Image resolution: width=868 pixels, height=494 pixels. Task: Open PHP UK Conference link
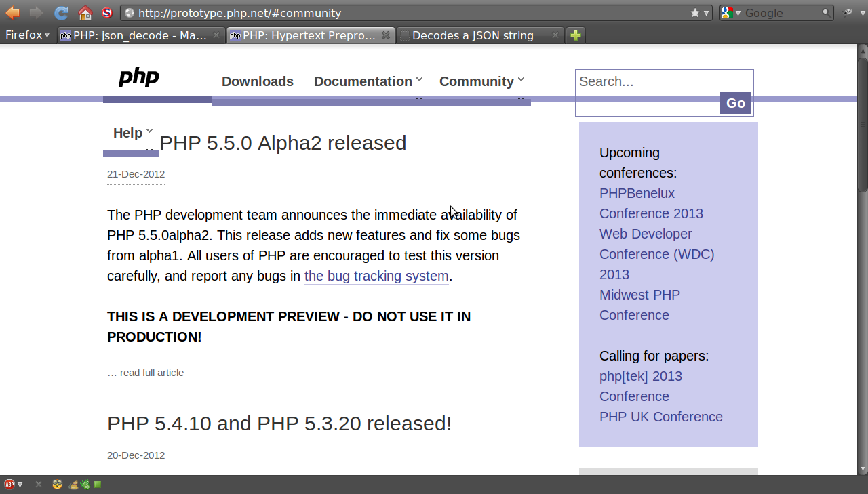(x=661, y=417)
